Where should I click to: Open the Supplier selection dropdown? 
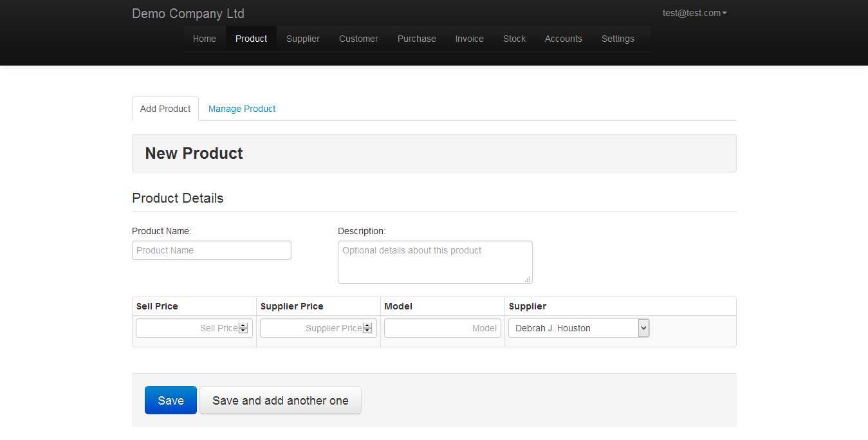coord(643,328)
